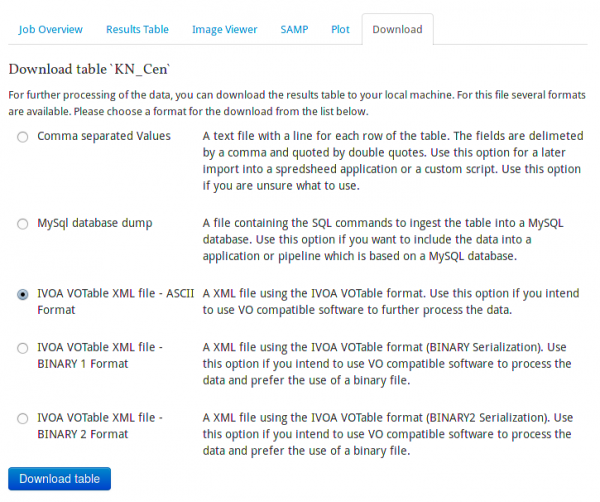Select the VOTable ASCII Format radio button
The image size is (600, 502).
click(x=22, y=295)
